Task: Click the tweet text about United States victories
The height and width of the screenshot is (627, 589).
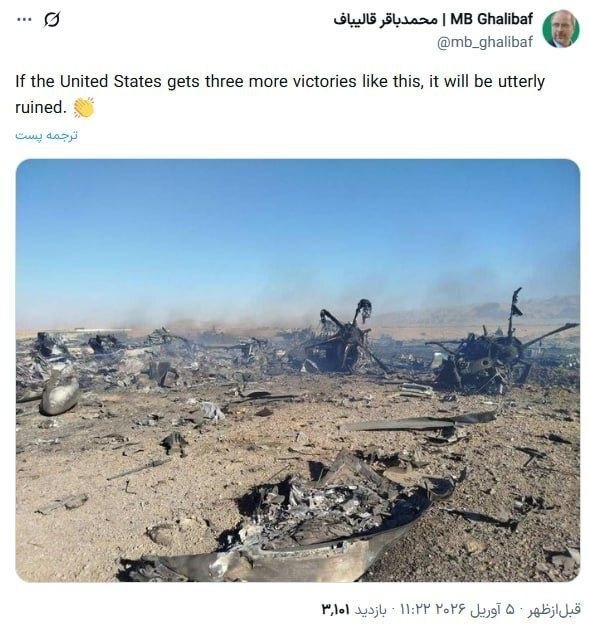Action: click(280, 94)
